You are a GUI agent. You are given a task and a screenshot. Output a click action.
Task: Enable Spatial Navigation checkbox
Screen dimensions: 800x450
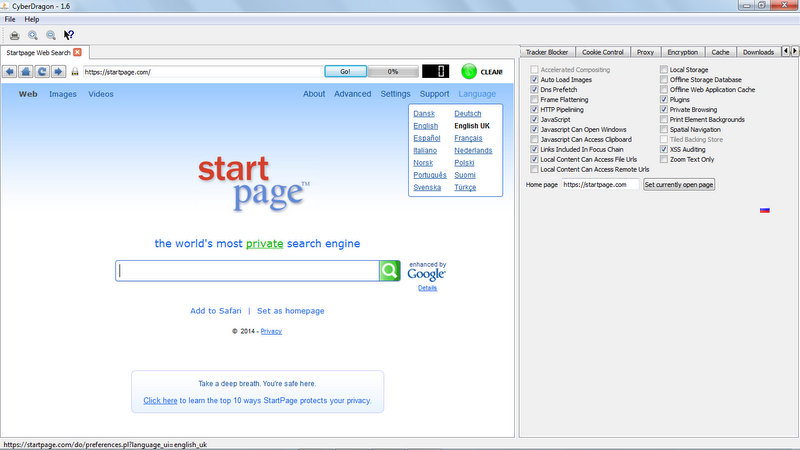point(664,130)
